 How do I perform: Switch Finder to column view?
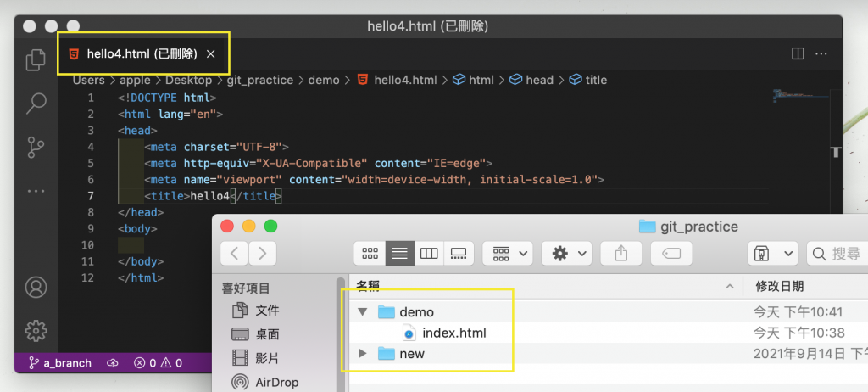[429, 254]
